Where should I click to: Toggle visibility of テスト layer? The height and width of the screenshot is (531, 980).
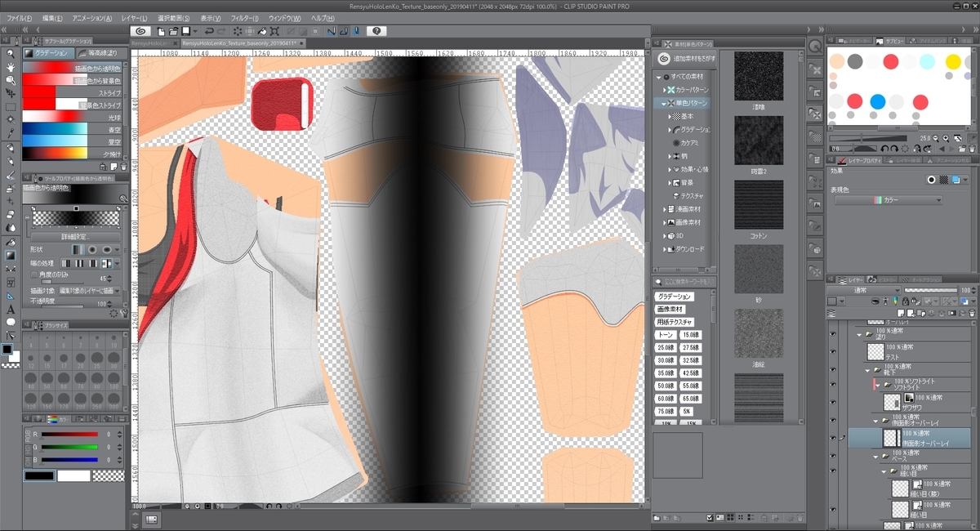tap(833, 352)
